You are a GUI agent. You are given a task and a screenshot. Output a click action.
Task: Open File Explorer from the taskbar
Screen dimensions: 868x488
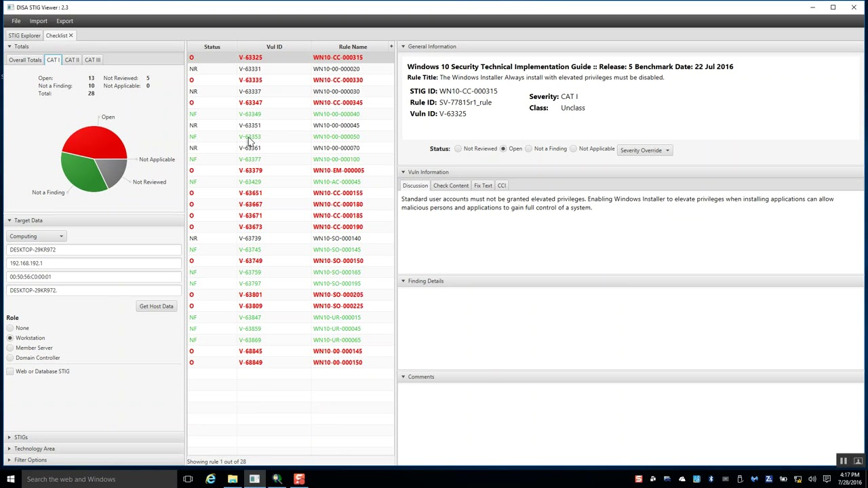click(x=233, y=479)
